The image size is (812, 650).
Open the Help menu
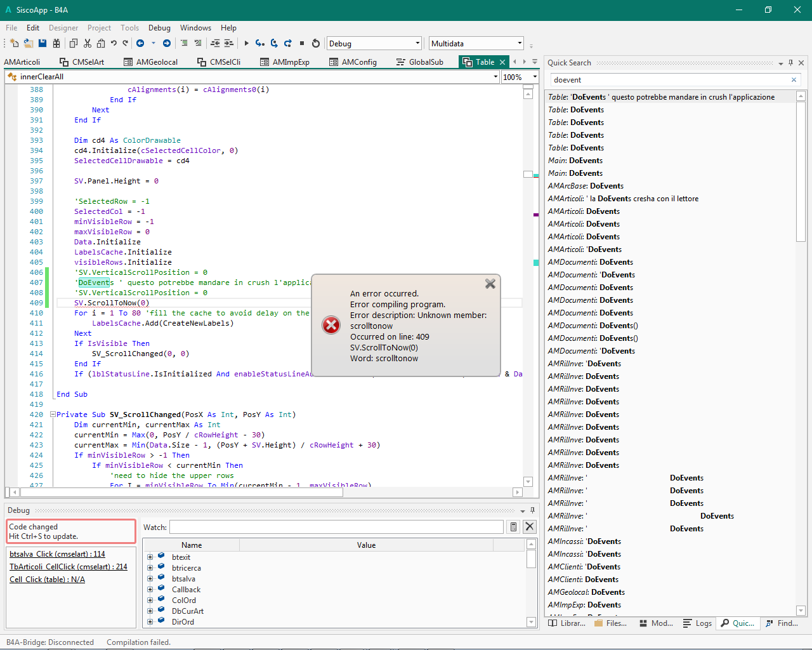[228, 28]
